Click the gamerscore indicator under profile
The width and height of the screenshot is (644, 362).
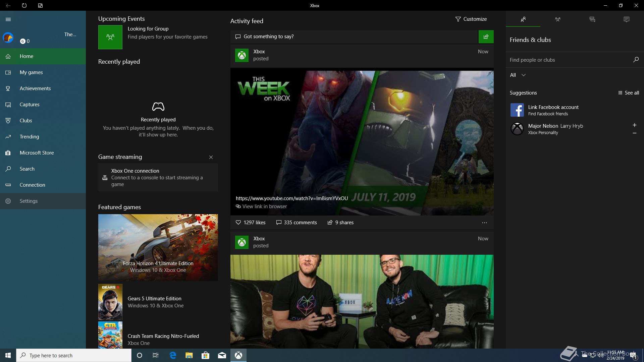point(25,41)
